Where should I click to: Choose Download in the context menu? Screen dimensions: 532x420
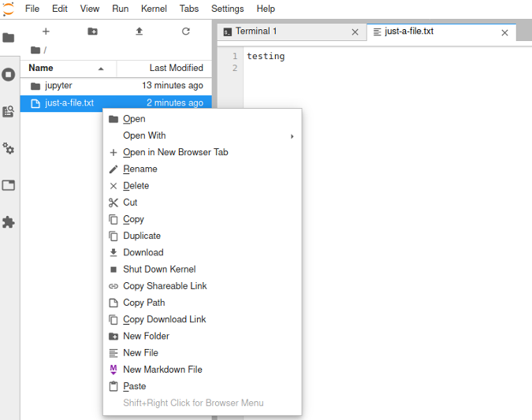(143, 253)
